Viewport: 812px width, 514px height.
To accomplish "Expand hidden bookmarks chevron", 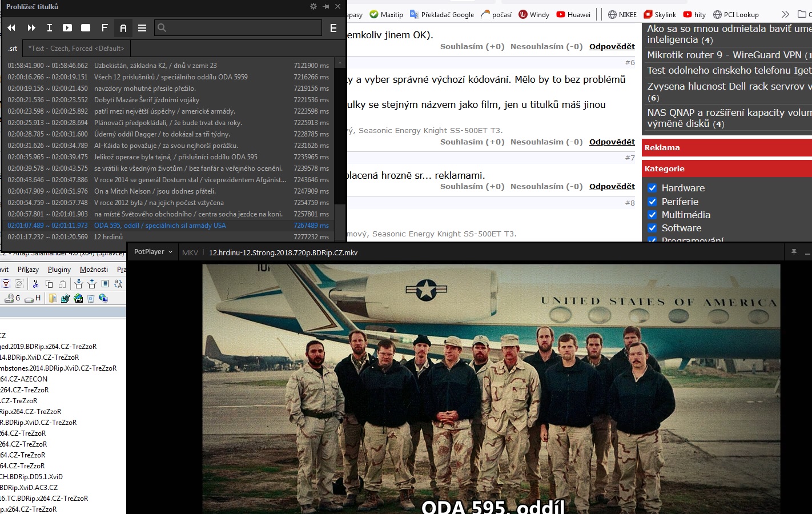I will click(785, 14).
